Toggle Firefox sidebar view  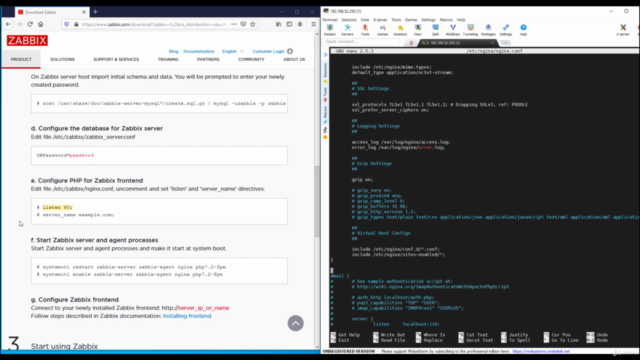coord(289,24)
